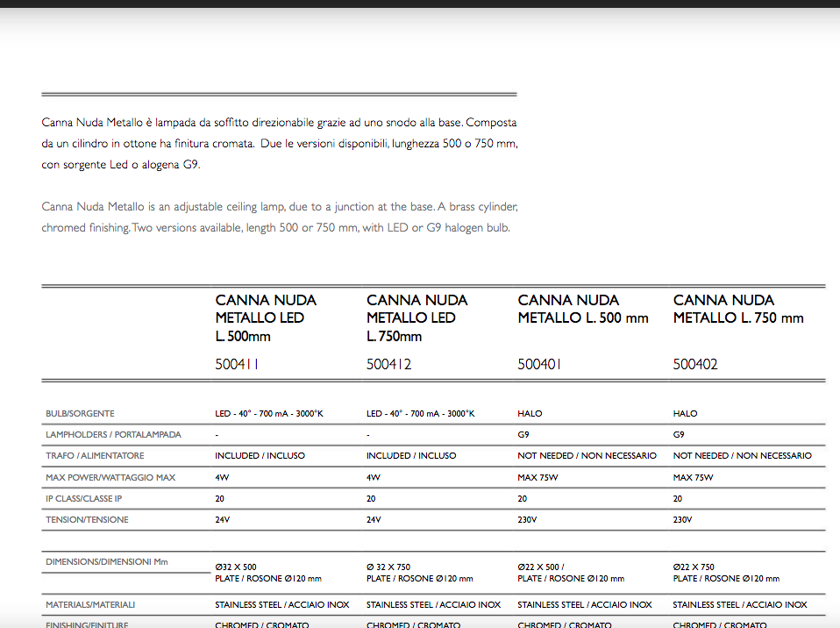Select the TRAFO / ALIMENTATORE row label

95,456
